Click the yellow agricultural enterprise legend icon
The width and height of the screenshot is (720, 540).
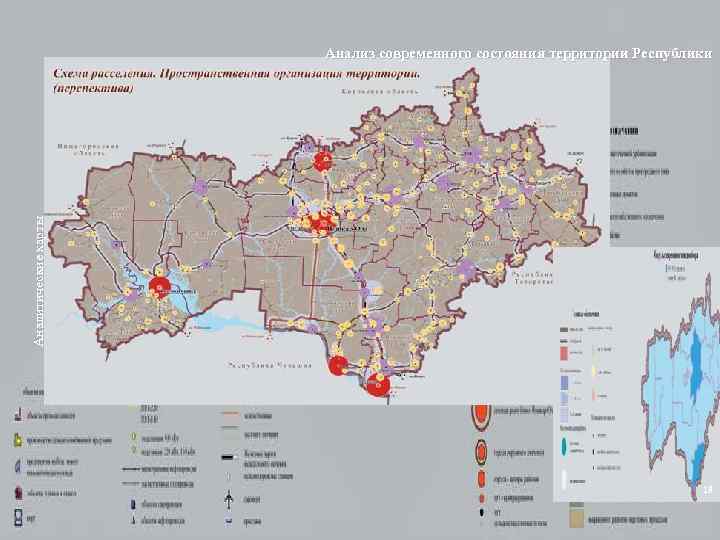tap(17, 440)
